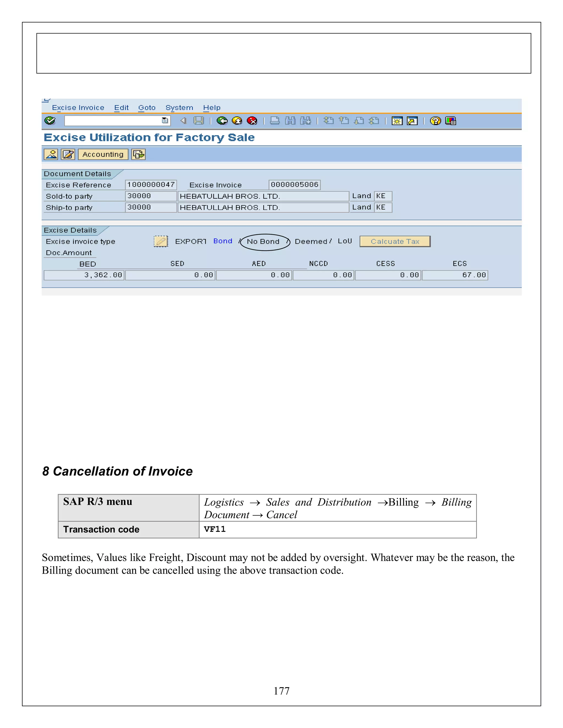The width and height of the screenshot is (563, 728).
Task: Select the circled No Bond option
Action: 263,241
